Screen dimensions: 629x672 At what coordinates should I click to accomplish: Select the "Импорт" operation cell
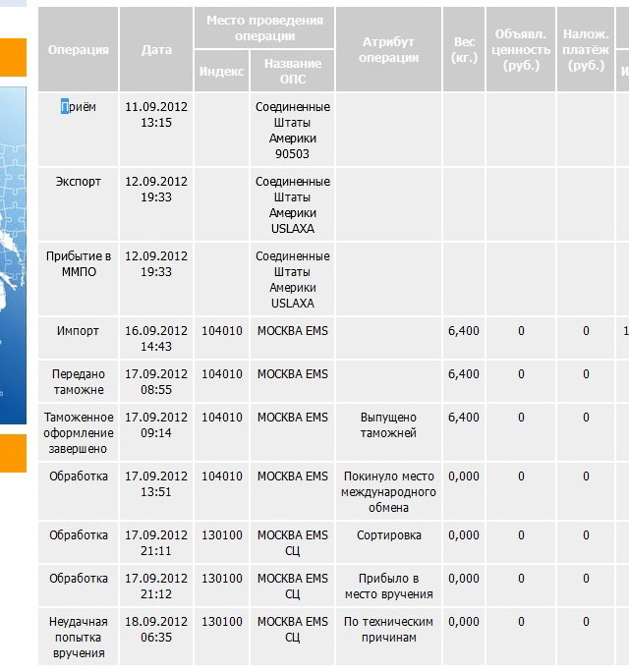pyautogui.click(x=79, y=331)
